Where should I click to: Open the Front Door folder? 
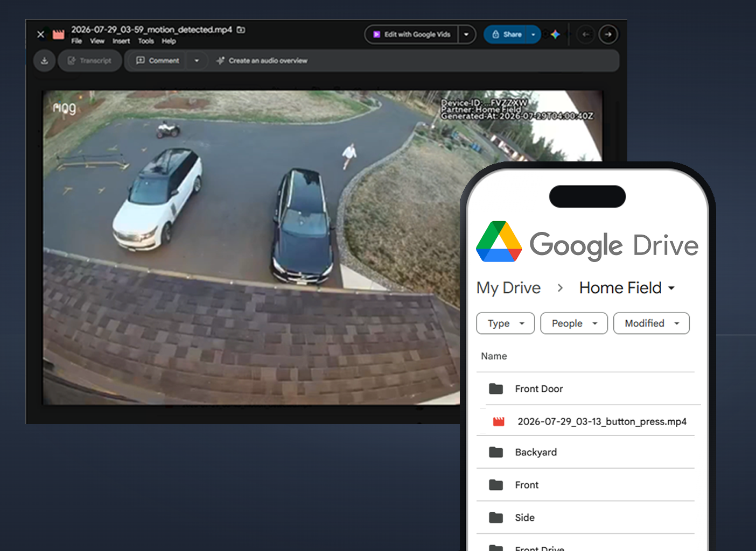click(x=586, y=388)
